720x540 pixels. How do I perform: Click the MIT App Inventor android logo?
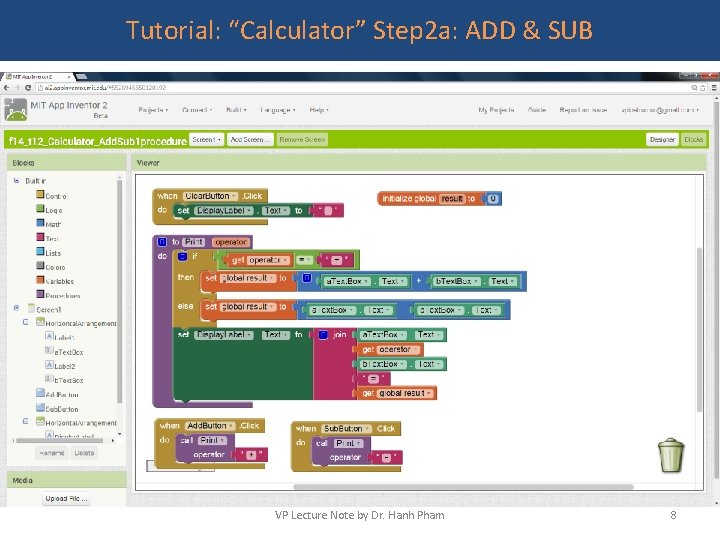pyautogui.click(x=16, y=110)
